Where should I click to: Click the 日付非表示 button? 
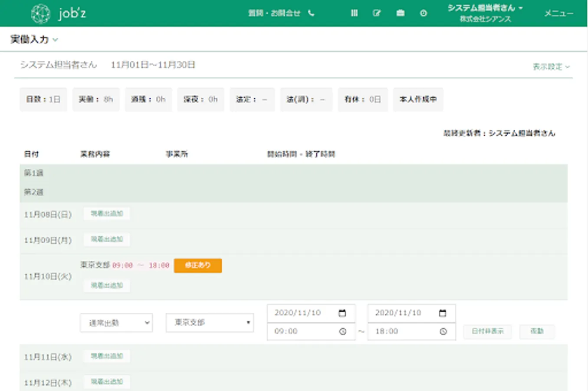coord(488,331)
